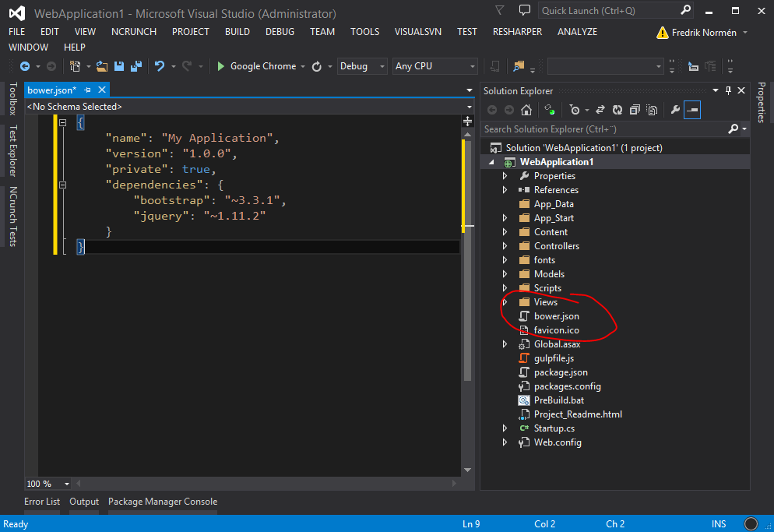Close the Solution Explorer panel
Viewport: 774px width, 532px height.
(x=741, y=90)
